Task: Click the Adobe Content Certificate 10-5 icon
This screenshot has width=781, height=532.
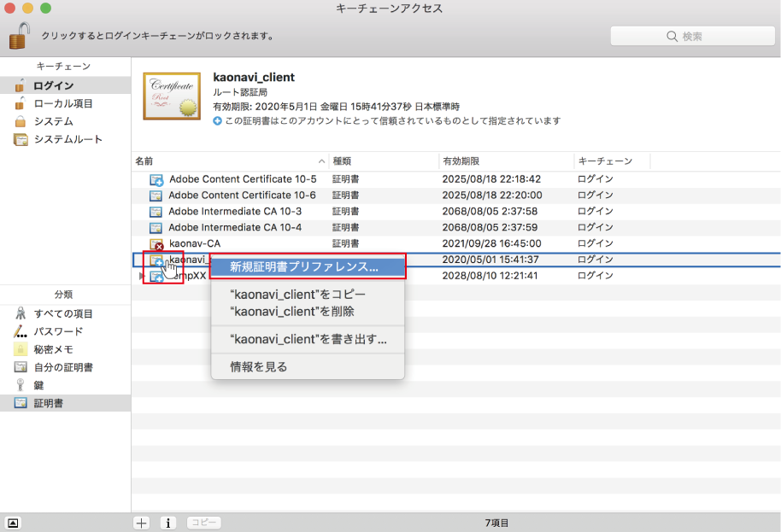Action: pos(156,179)
